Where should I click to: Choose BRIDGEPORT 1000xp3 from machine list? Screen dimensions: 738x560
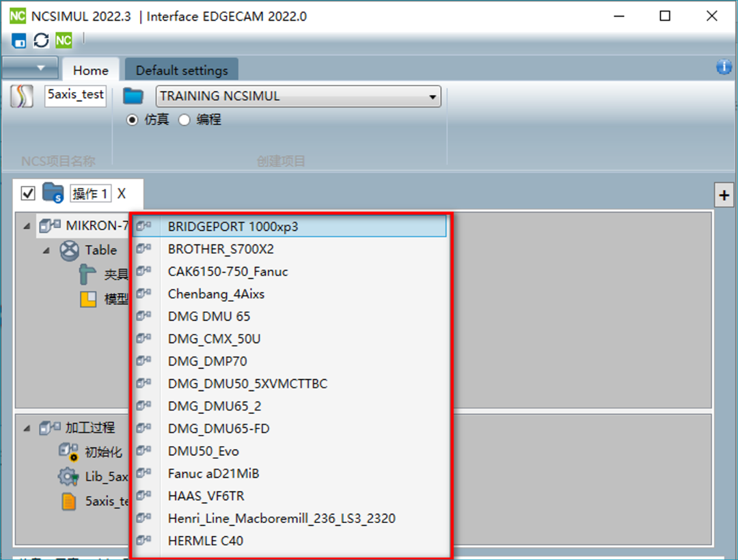[x=290, y=226]
